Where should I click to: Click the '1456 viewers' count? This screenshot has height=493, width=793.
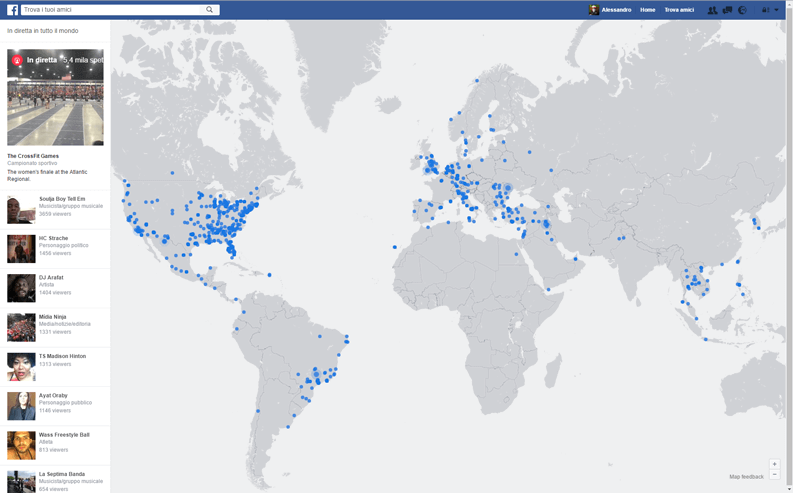[x=55, y=253]
